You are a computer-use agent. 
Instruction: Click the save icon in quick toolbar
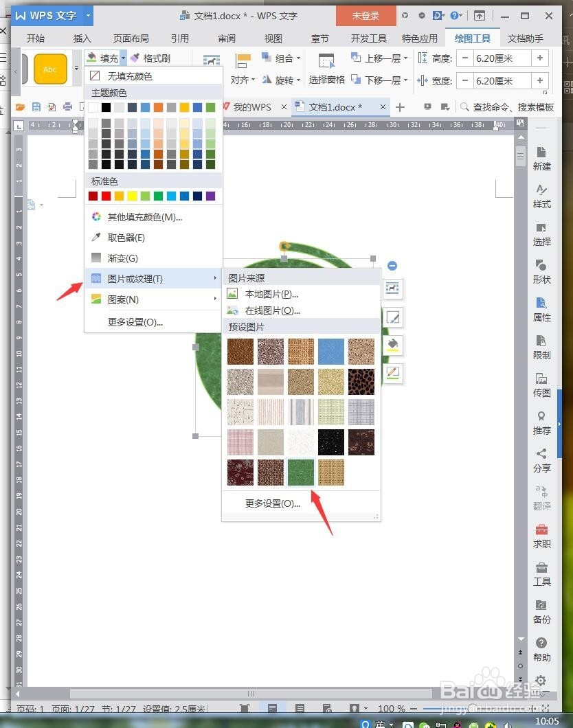click(x=36, y=107)
